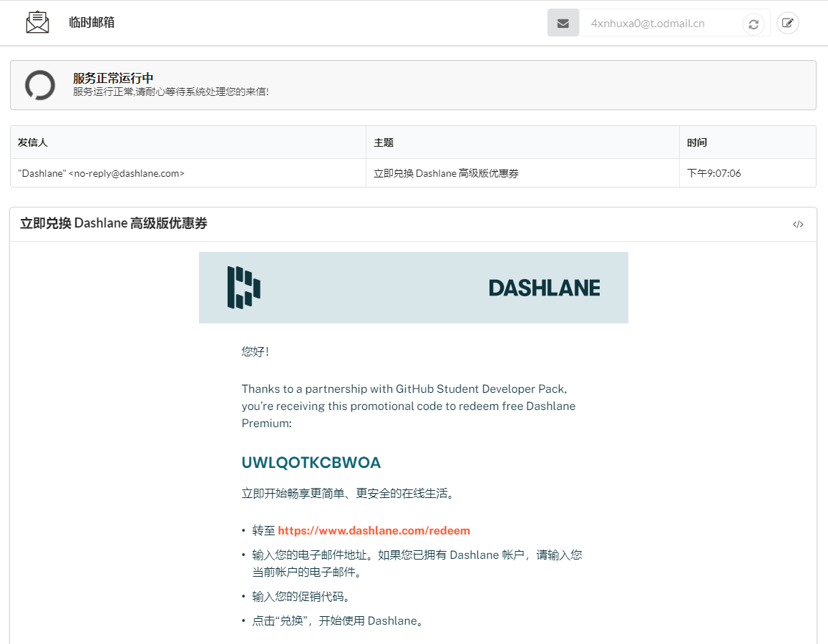Click the temporary mailbox envelope logo

pos(37,22)
